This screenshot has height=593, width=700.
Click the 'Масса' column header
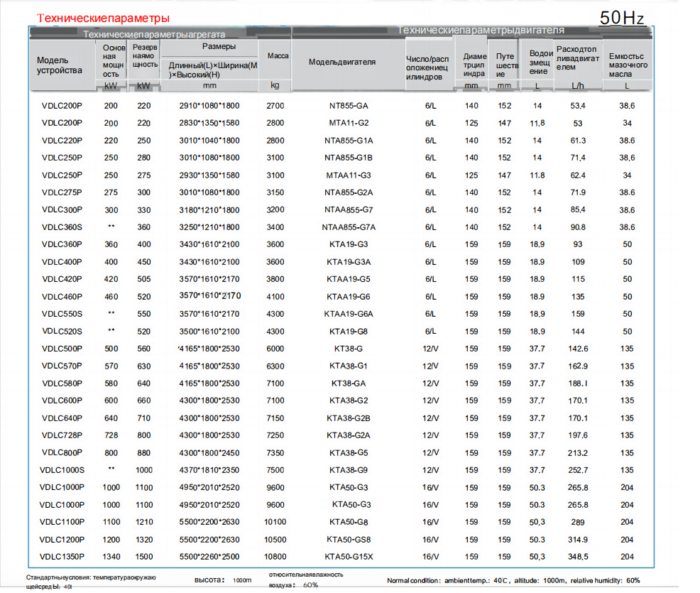point(278,56)
